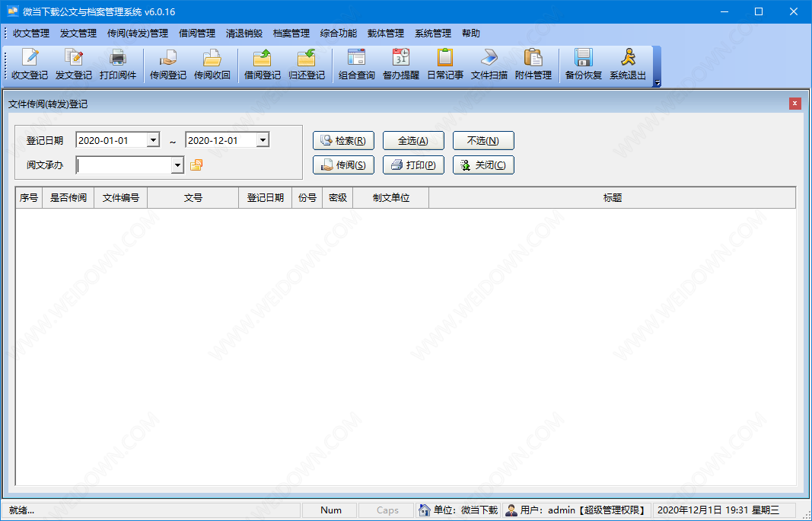This screenshot has height=521, width=812.
Task: Open the 清退销毁 menu
Action: click(x=244, y=34)
